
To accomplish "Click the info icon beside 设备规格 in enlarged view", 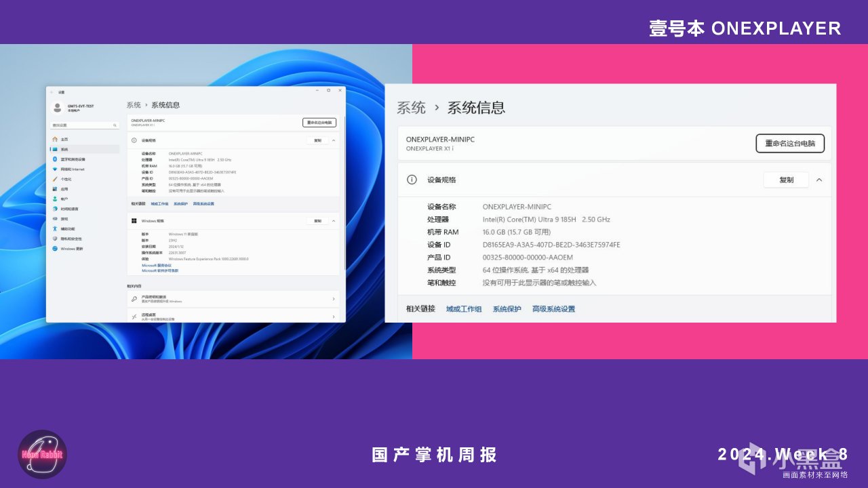I will click(x=412, y=180).
